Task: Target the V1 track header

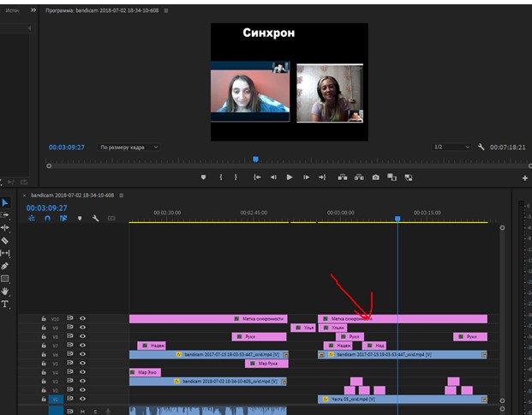Action: (x=56, y=400)
